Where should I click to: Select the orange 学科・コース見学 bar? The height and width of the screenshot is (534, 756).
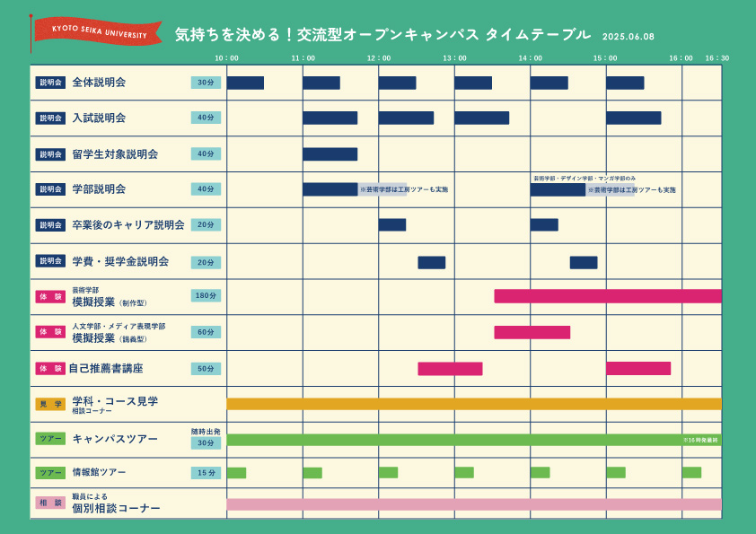click(474, 404)
